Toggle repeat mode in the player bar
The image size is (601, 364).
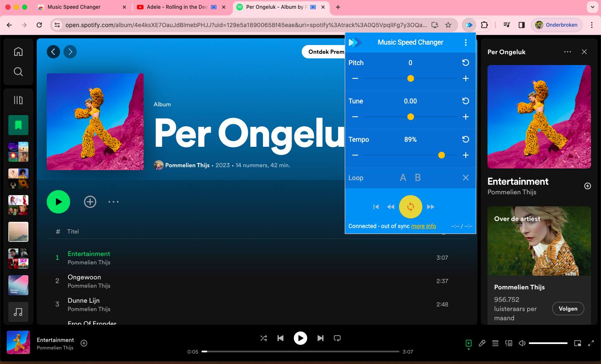click(x=337, y=338)
